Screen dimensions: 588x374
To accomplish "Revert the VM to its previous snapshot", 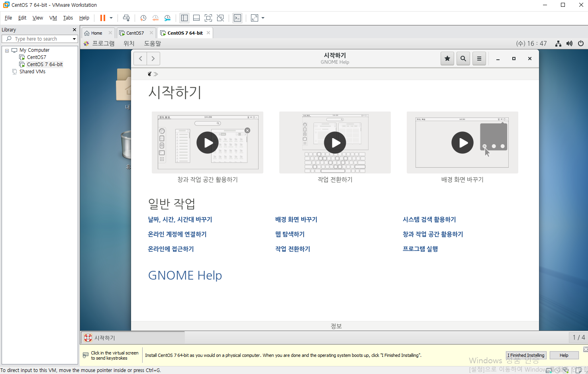I will click(x=155, y=18).
